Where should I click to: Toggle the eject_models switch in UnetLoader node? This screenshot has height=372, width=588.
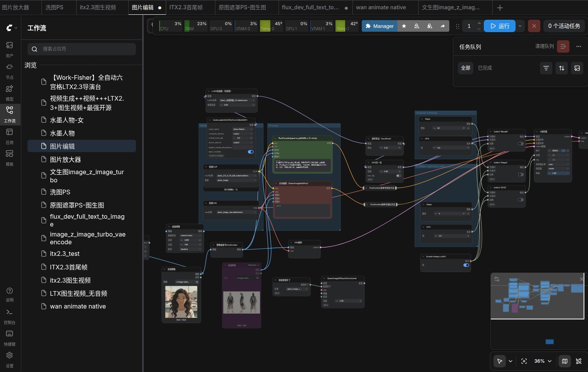251,152
